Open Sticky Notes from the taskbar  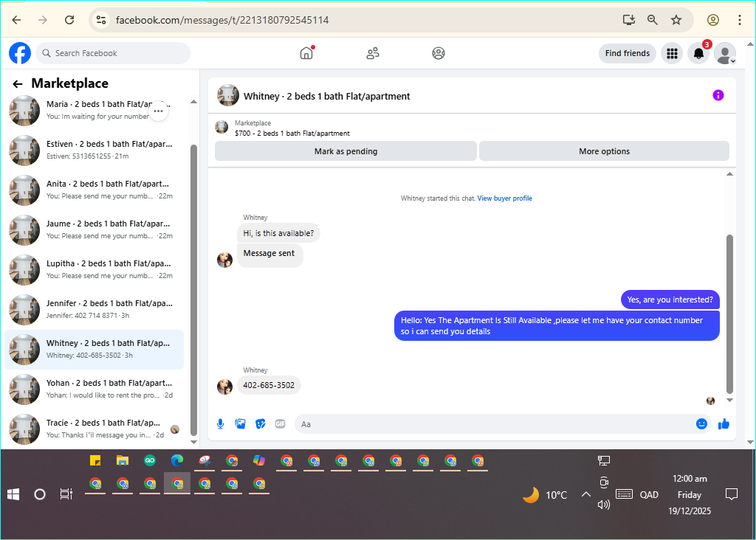tap(95, 460)
